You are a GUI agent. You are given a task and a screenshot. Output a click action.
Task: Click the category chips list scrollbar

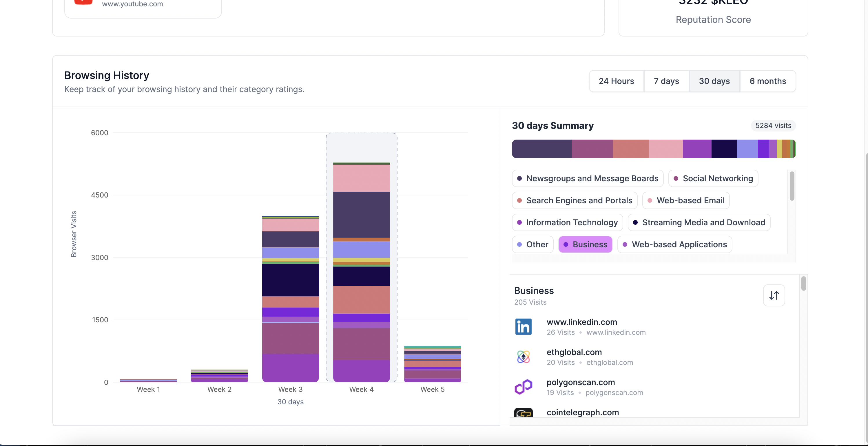792,186
